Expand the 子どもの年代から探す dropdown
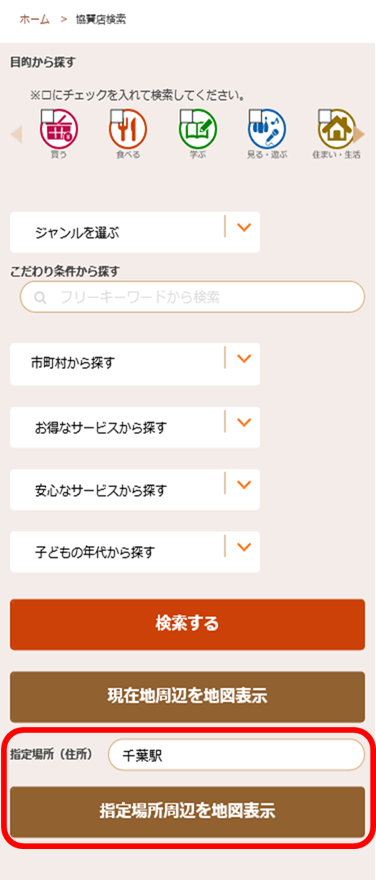Viewport: 376px width, 880px height. [x=135, y=552]
